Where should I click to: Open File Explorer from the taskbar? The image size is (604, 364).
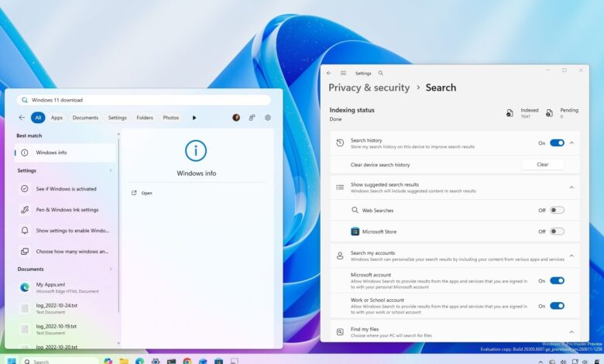124,362
